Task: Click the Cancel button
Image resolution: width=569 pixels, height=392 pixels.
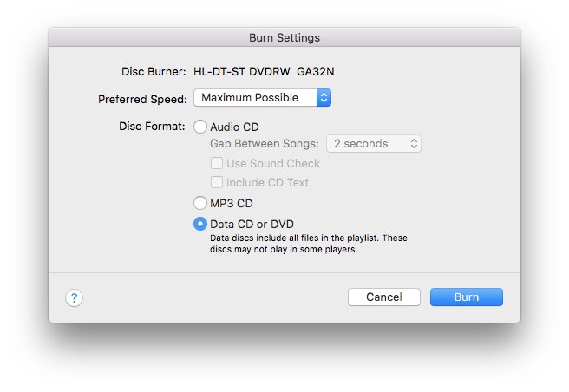Action: 384,297
